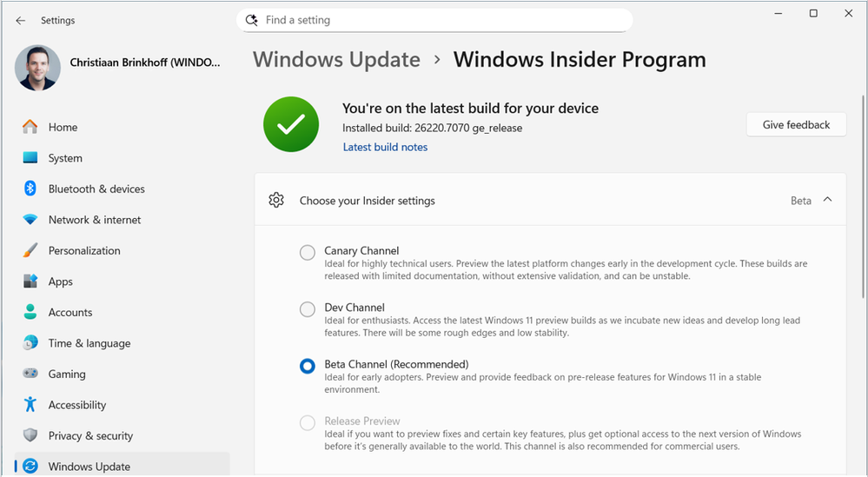Click the back arrow icon

tap(21, 21)
